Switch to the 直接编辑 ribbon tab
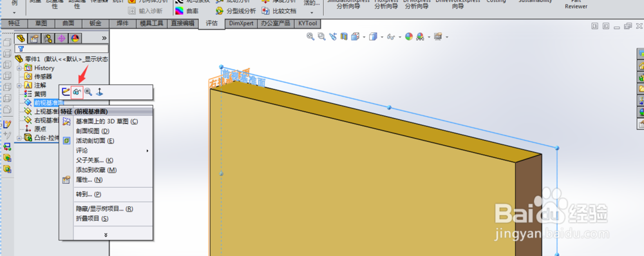 (x=183, y=23)
